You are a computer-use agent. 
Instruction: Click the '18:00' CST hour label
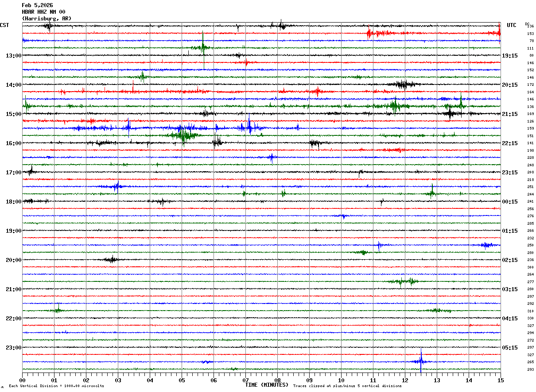point(13,202)
